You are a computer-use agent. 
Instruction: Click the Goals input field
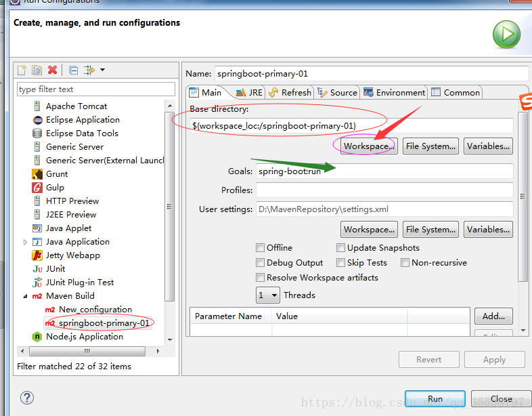click(384, 171)
